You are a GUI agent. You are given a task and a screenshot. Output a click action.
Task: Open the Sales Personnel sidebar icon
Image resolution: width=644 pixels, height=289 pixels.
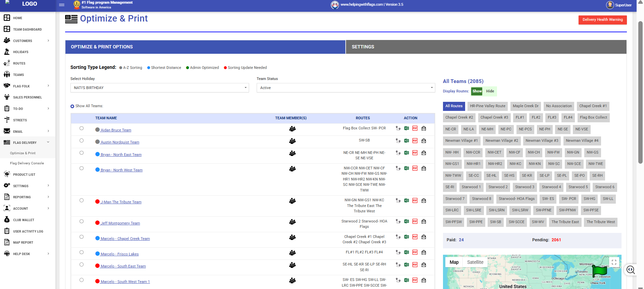point(7,97)
